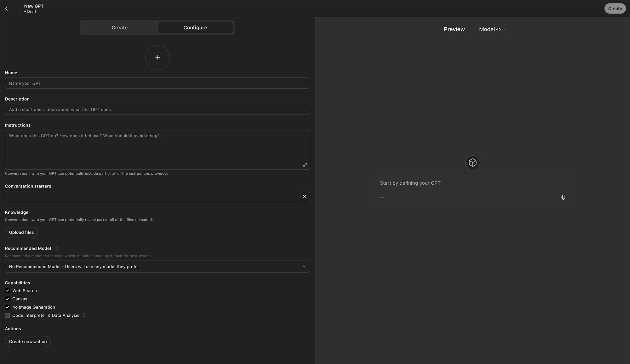
Task: Click inside the Name your GPT field
Action: tap(157, 83)
